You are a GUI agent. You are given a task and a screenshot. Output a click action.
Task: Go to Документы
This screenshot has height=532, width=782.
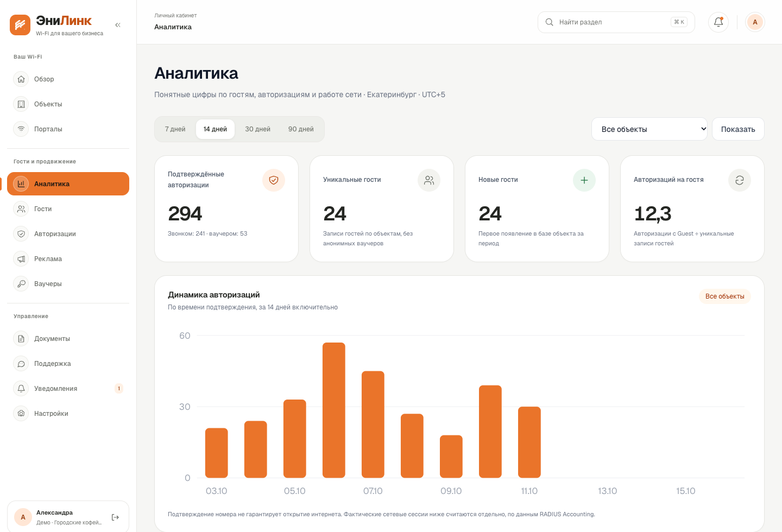(68, 339)
